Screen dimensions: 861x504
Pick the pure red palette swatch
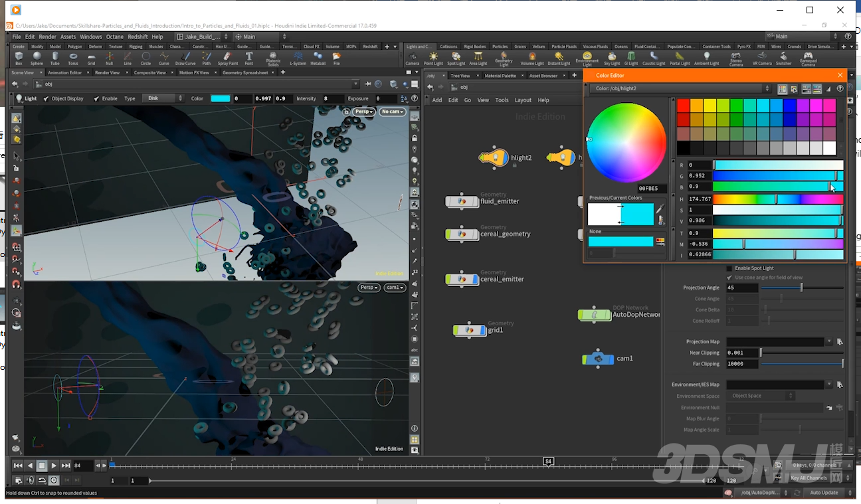(x=684, y=106)
